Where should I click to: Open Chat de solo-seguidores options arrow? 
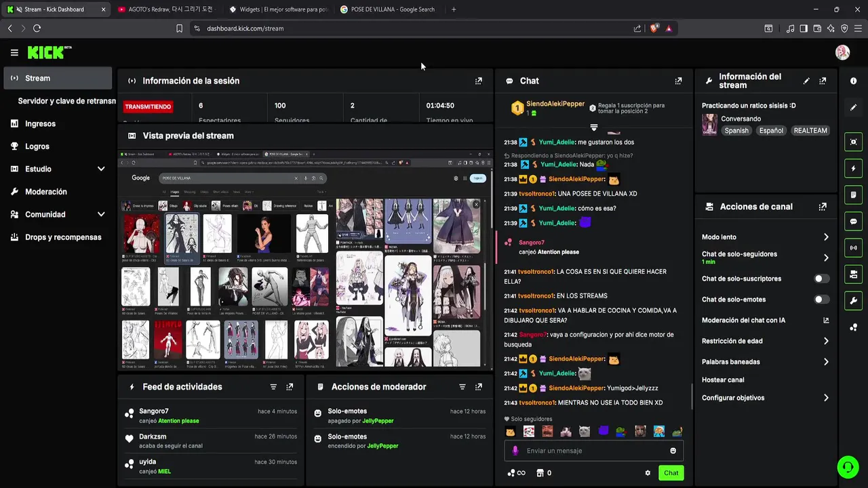click(826, 258)
